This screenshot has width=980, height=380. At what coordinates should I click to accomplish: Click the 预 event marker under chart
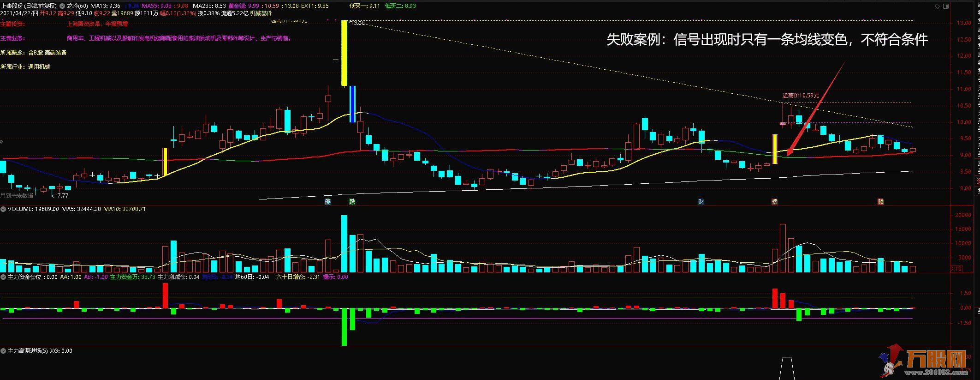click(x=880, y=202)
